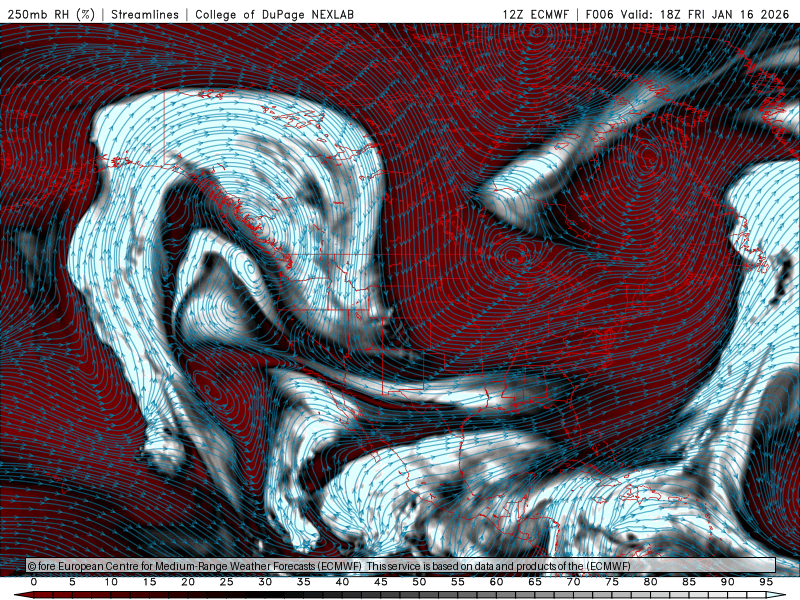Image resolution: width=800 pixels, height=600 pixels.
Task: Click the "50" value on the color scale
Action: coord(419,582)
